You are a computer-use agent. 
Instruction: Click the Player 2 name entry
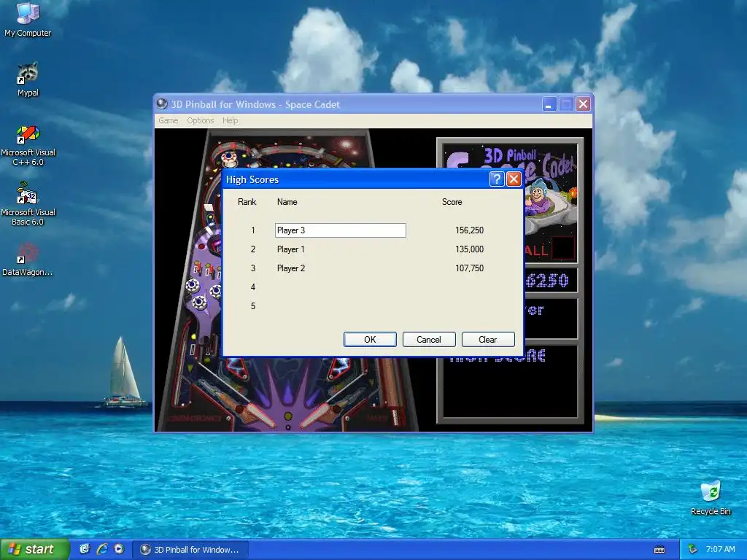click(290, 268)
